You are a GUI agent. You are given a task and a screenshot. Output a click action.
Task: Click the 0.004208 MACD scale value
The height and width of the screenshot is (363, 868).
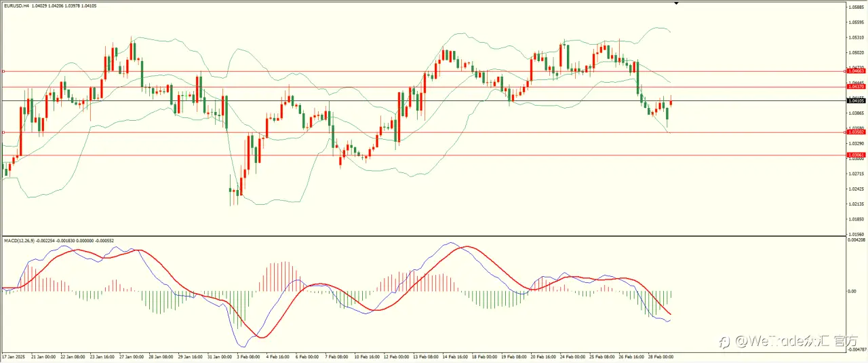[857, 240]
